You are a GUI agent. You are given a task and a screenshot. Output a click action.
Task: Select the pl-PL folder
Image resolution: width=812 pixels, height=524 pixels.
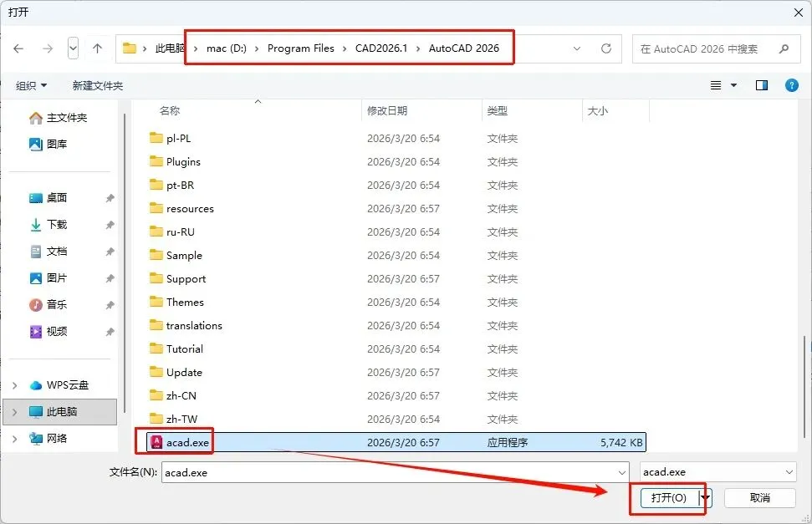(x=396, y=138)
